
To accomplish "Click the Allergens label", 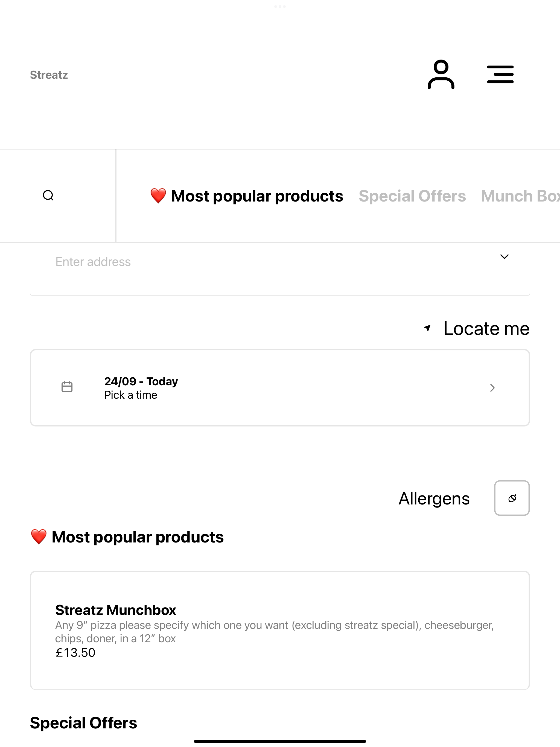I will (434, 498).
